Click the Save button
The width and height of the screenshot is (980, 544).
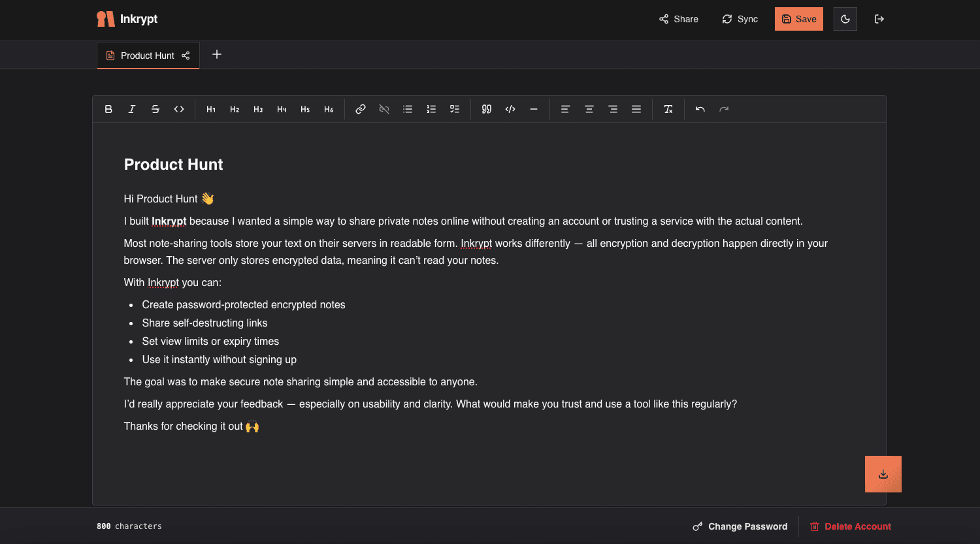(798, 19)
